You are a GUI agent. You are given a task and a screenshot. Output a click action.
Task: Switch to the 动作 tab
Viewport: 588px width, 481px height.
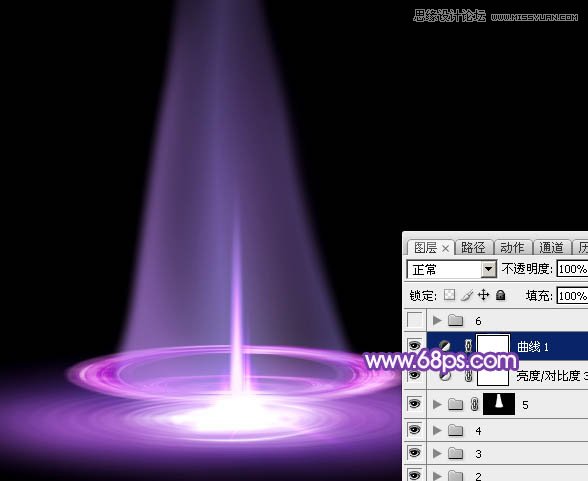click(512, 248)
